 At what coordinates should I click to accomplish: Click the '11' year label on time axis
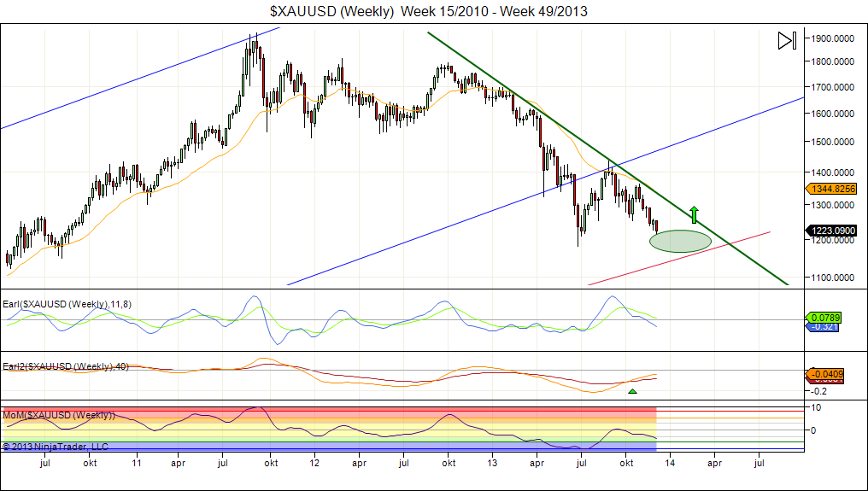[x=136, y=462]
